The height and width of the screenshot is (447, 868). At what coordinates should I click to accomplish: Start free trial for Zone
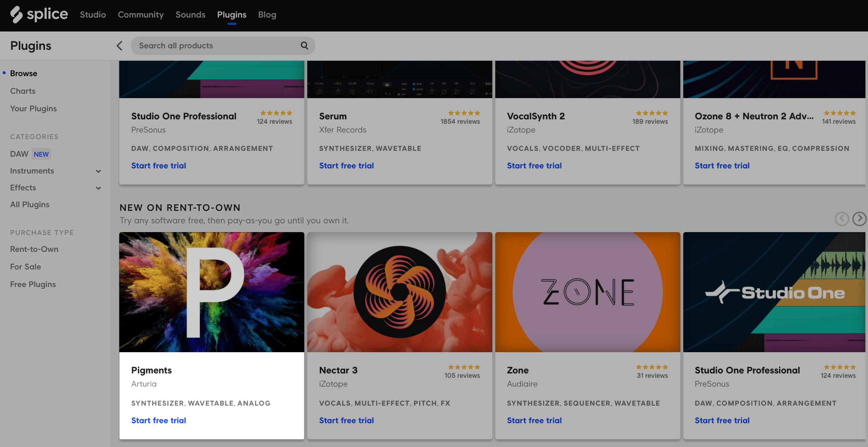[534, 420]
